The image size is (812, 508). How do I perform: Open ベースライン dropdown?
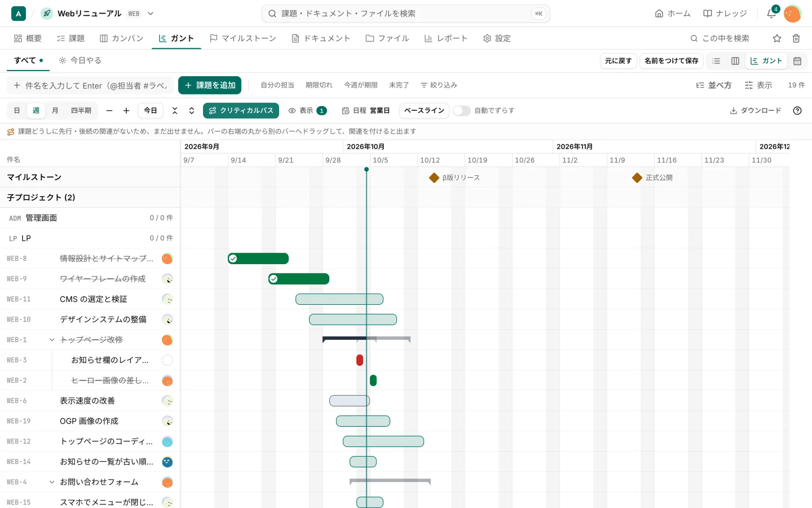pyautogui.click(x=424, y=111)
